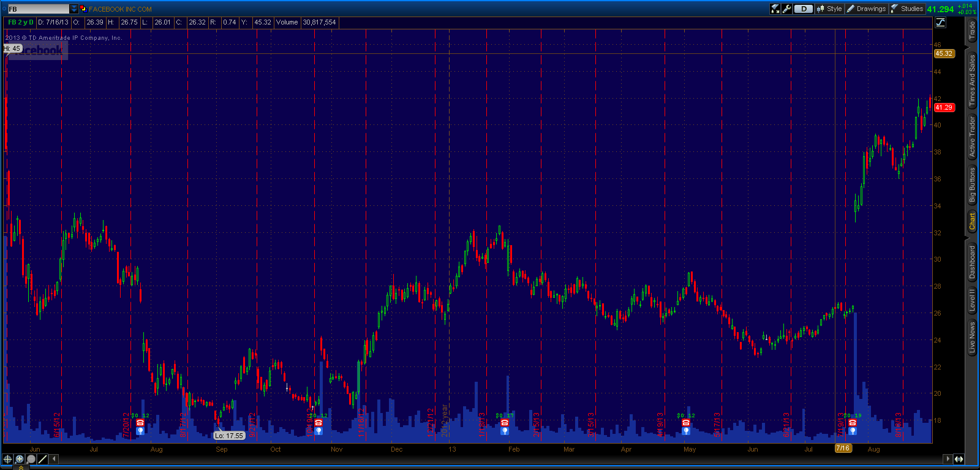Image resolution: width=980 pixels, height=470 pixels.
Task: Click the $0.17 earnings estimate label
Action: click(505, 415)
